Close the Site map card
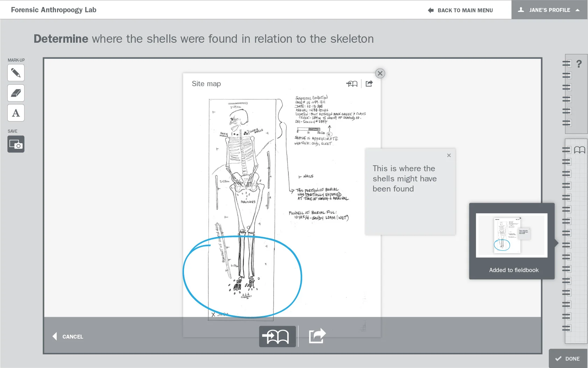 click(380, 74)
